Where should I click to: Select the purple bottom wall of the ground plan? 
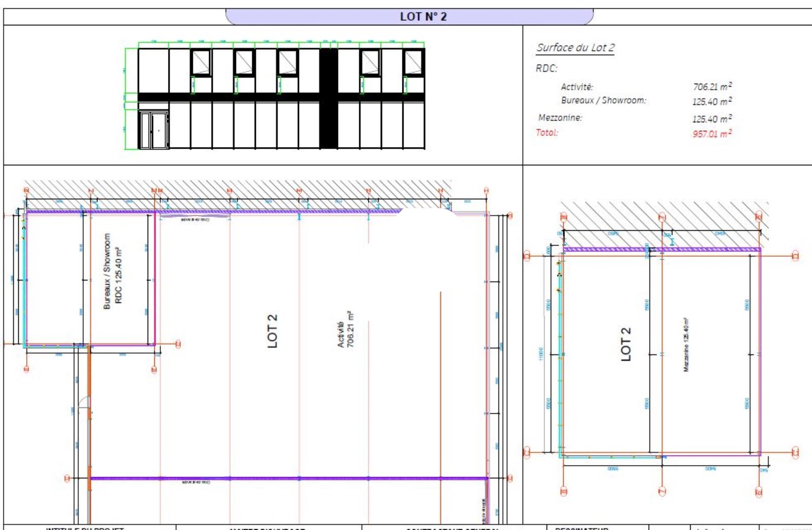[288, 478]
